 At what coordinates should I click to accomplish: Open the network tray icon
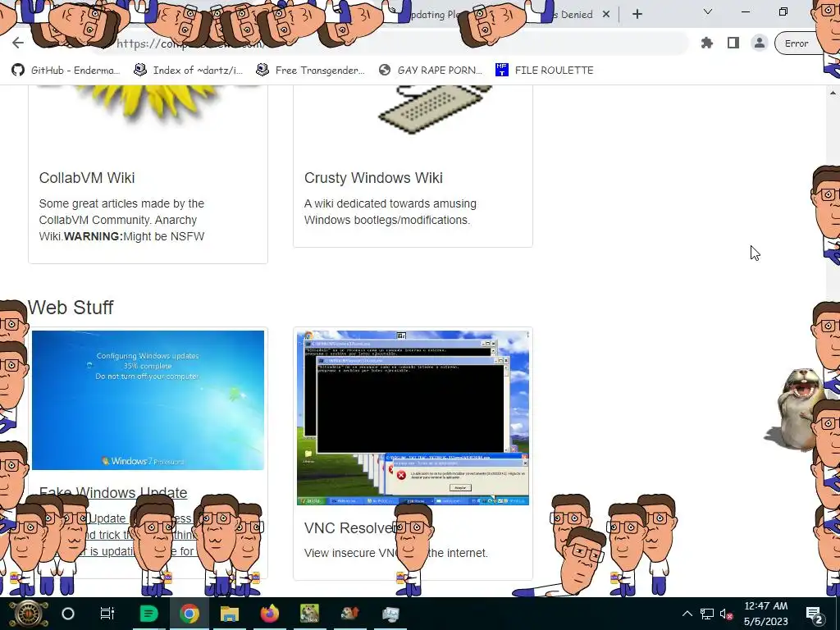pos(707,614)
